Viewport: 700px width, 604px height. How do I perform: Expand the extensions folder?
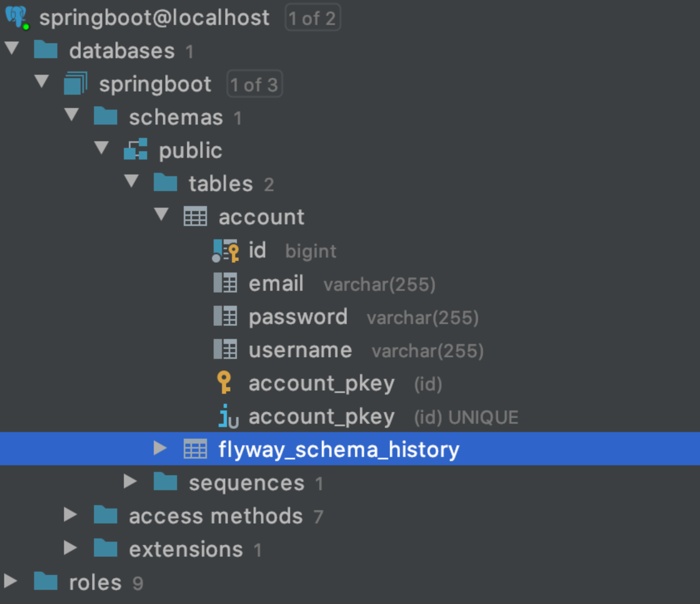pyautogui.click(x=70, y=548)
